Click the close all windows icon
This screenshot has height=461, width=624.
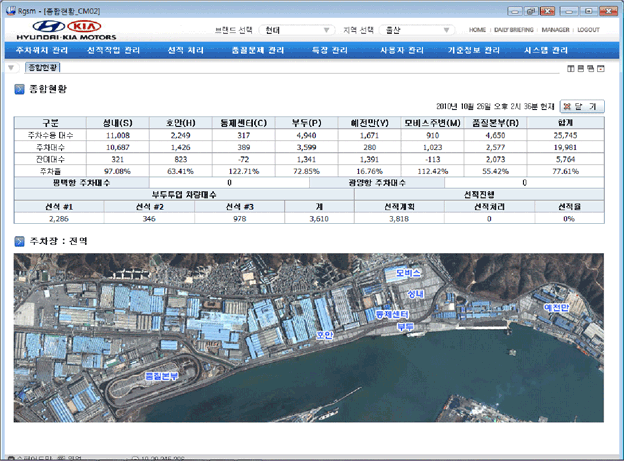point(600,68)
